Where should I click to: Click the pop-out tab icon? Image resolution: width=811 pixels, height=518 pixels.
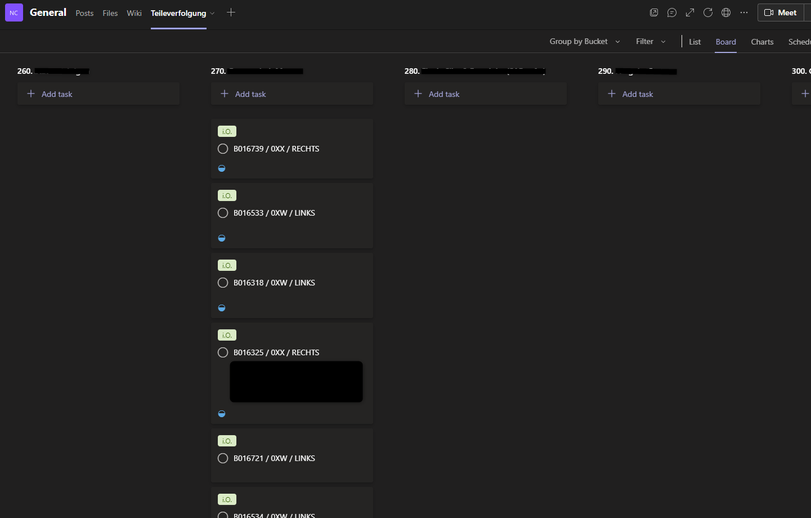[654, 12]
